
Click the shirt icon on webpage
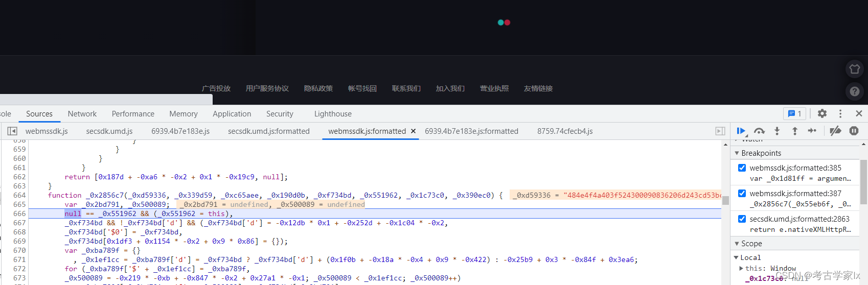(855, 69)
